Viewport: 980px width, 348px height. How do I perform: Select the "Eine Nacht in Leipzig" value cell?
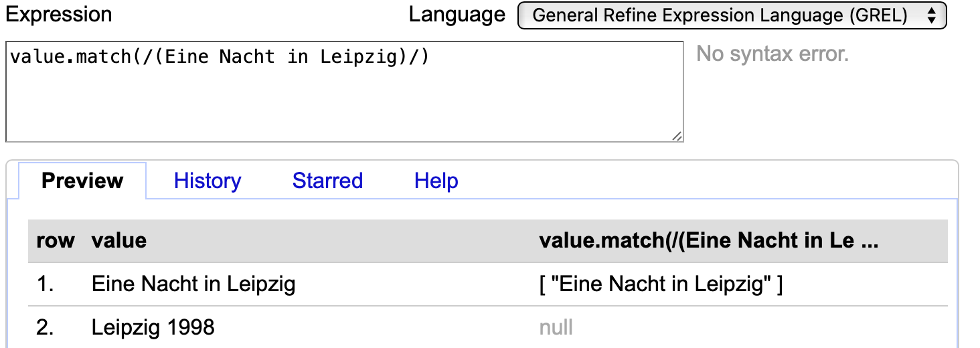tap(193, 284)
